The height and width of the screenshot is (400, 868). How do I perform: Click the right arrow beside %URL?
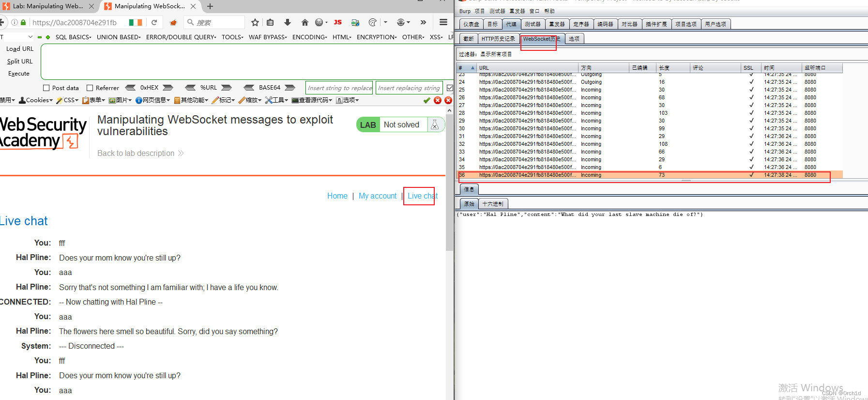(x=227, y=88)
